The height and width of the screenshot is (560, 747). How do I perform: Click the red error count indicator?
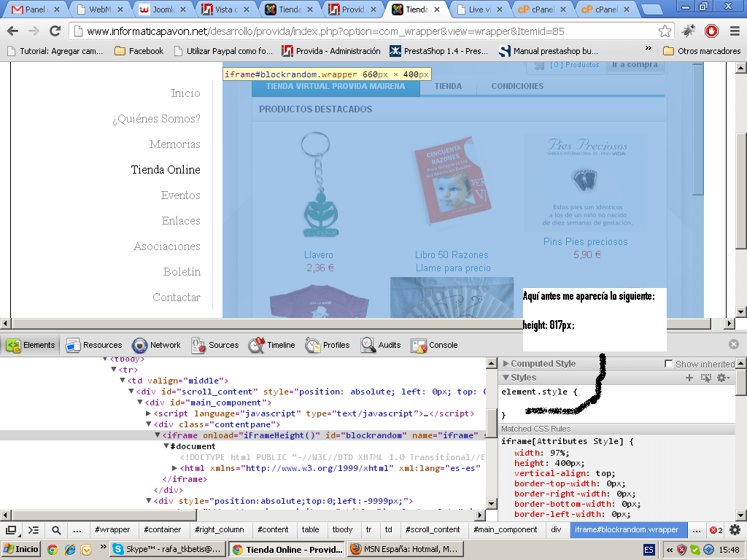(716, 530)
